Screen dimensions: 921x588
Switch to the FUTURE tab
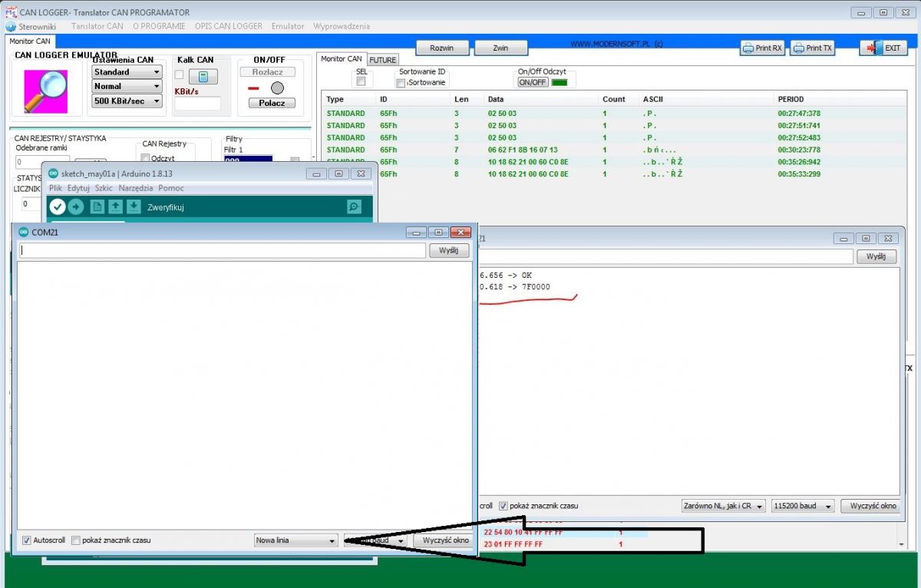click(383, 59)
